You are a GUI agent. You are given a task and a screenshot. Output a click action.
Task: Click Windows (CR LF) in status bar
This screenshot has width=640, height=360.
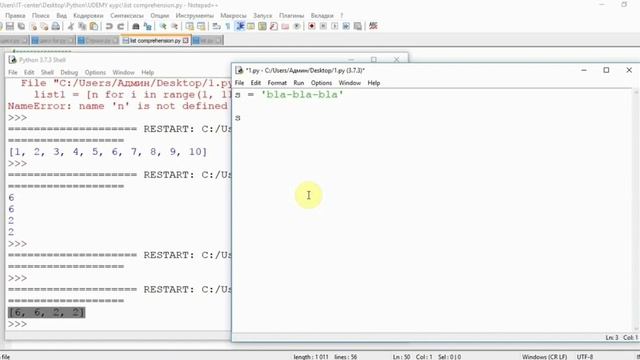click(x=544, y=357)
